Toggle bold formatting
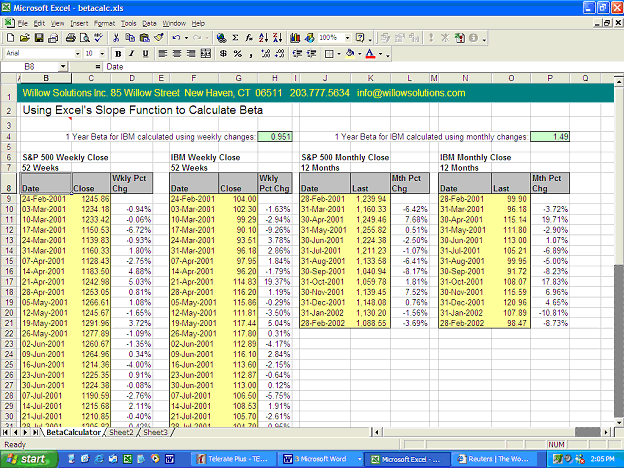The width and height of the screenshot is (624, 468). click(118, 54)
